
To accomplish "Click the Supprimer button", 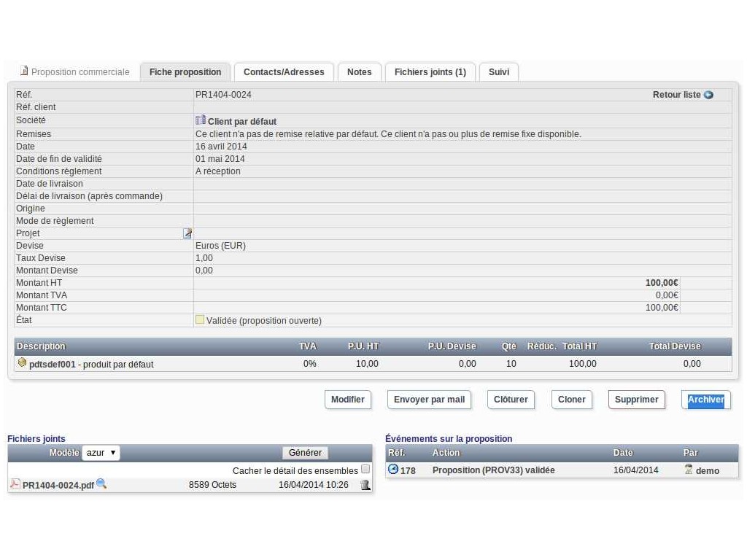I will [x=636, y=400].
